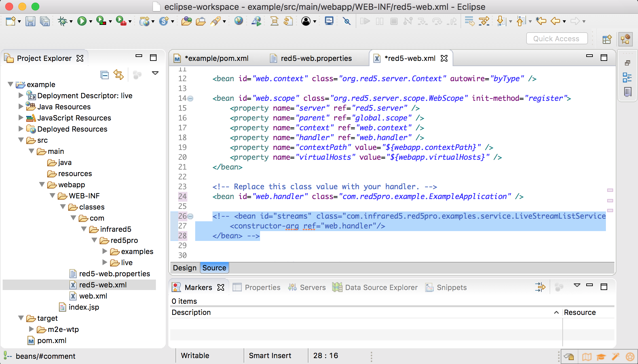The height and width of the screenshot is (364, 638).
Task: Open the Markers view menu triangle
Action: point(577,285)
